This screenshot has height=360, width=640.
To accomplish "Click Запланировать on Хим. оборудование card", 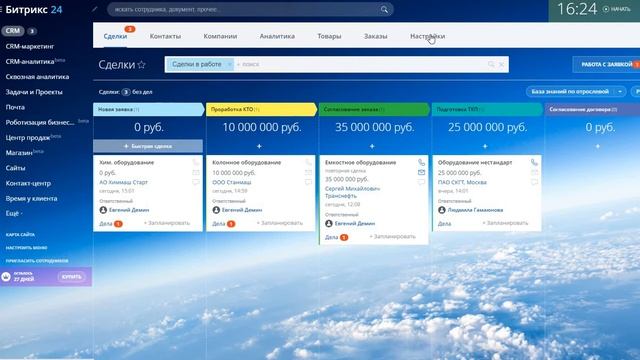I will 167,223.
